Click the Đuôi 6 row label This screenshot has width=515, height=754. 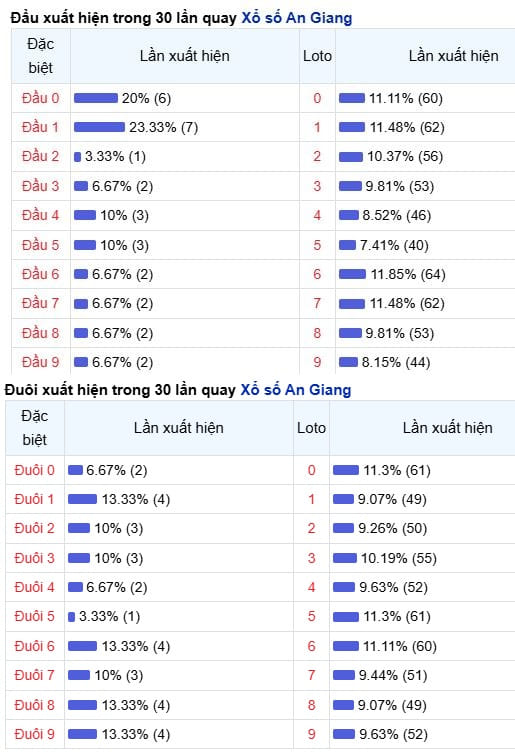coord(35,646)
